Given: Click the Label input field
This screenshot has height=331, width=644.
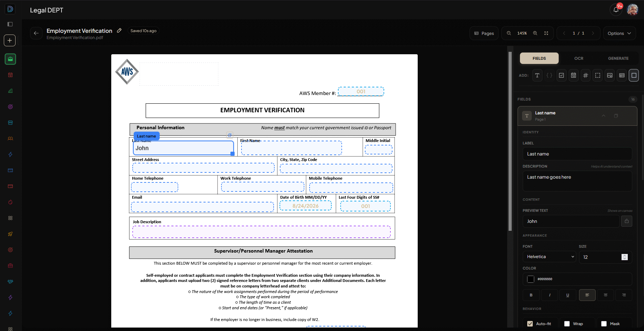Looking at the screenshot, I should click(x=577, y=154).
